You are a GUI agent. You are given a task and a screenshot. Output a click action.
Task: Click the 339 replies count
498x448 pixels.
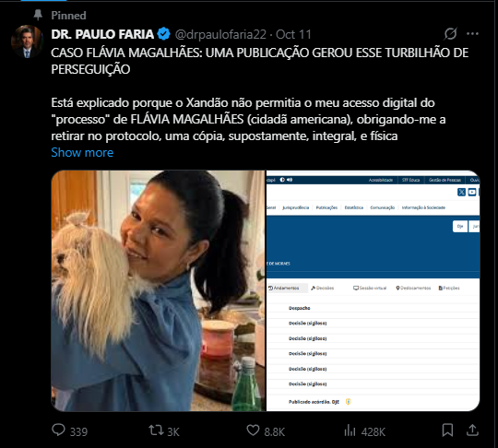click(x=78, y=431)
